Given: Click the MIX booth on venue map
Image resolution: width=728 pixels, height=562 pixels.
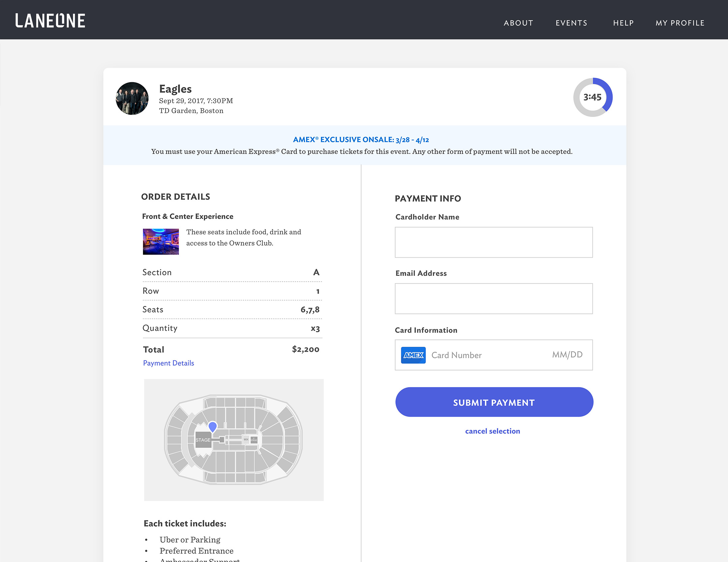Looking at the screenshot, I should coord(246,439).
